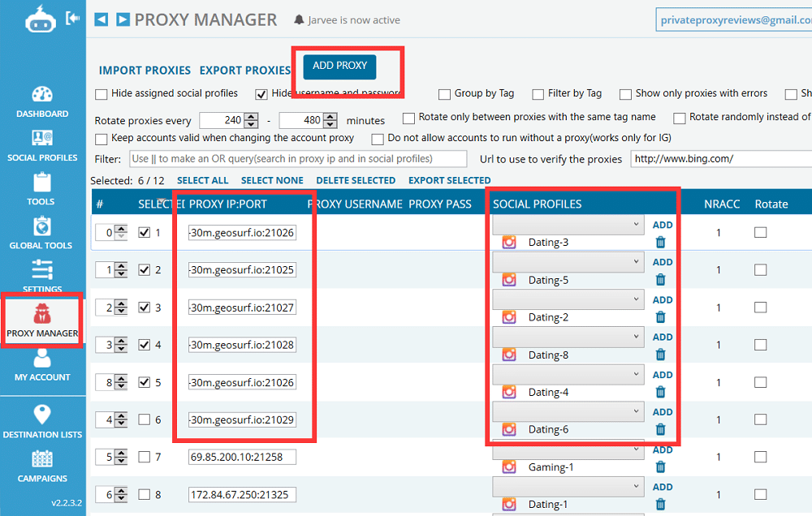
Task: Open Global Tools from the sidebar
Action: (x=42, y=231)
